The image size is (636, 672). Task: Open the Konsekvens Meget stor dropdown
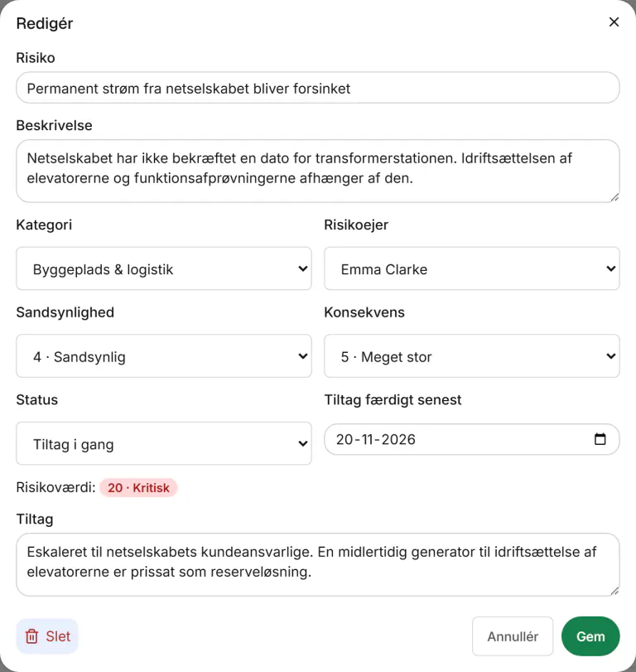point(471,356)
